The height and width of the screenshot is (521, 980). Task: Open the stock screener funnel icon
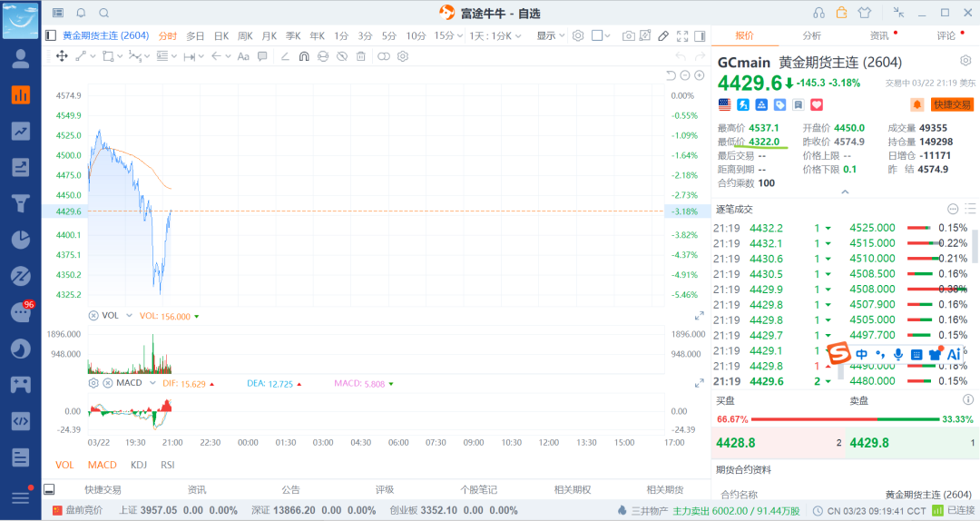point(21,203)
